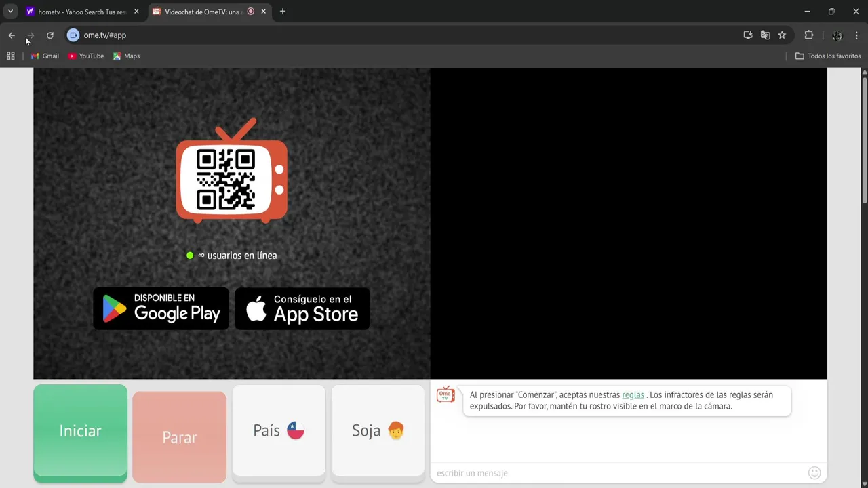Click install app icon in address bar

pos(748,35)
